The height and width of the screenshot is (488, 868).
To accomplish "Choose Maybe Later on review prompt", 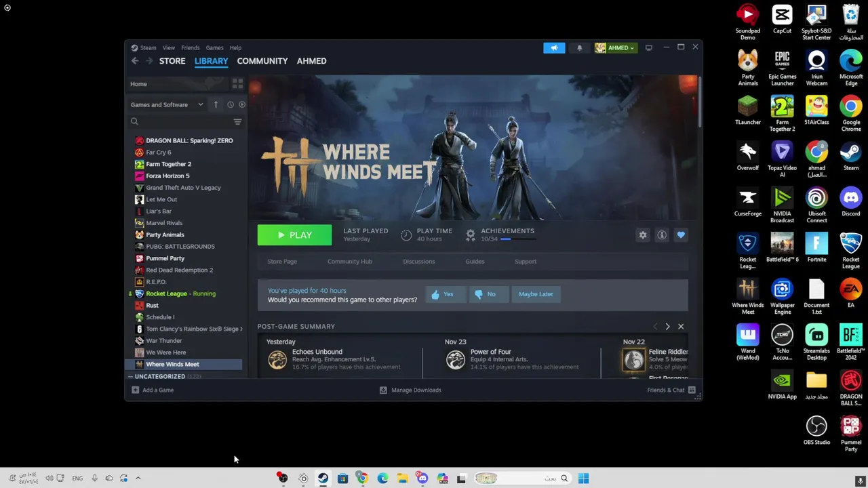I will coord(536,294).
